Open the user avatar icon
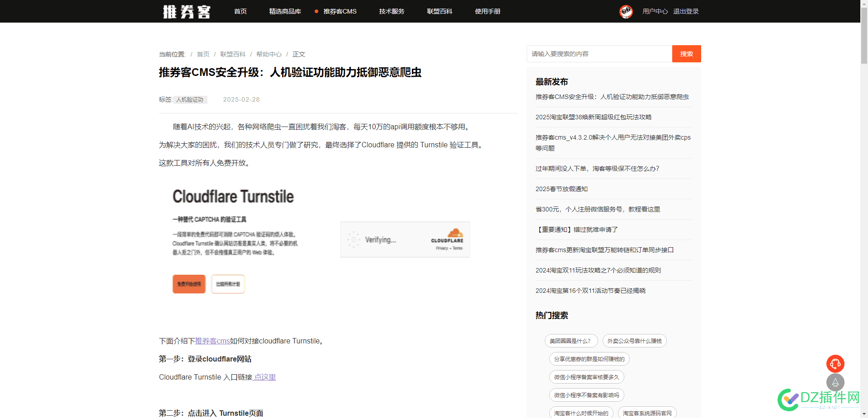Screen dimensions: 868x418 point(626,11)
